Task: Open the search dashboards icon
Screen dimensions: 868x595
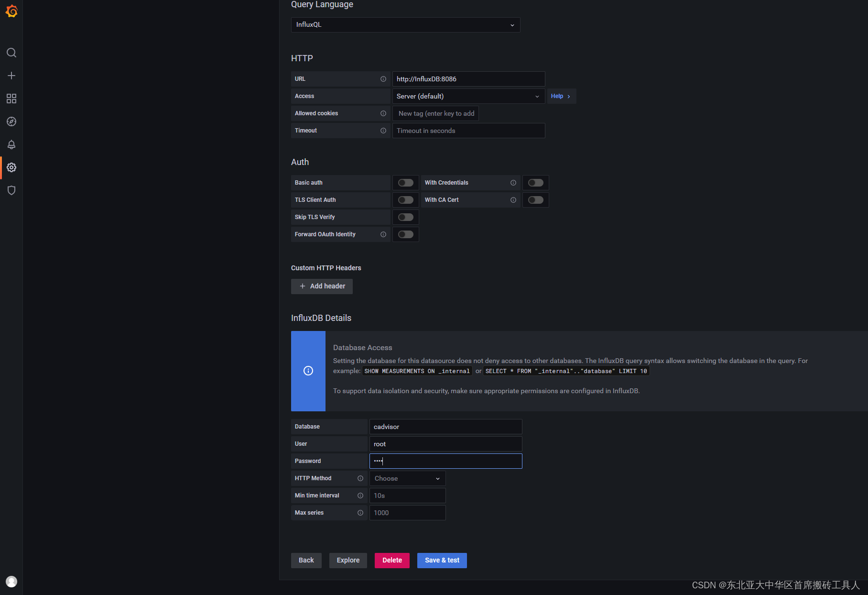Action: point(11,53)
